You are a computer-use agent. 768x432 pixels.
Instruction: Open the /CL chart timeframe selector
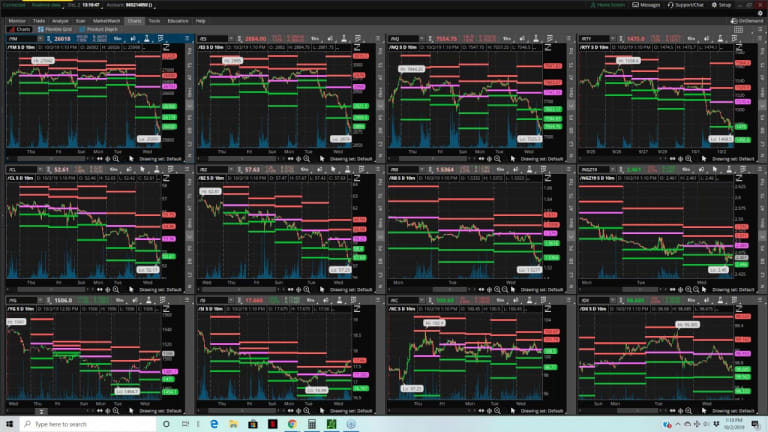pos(114,169)
